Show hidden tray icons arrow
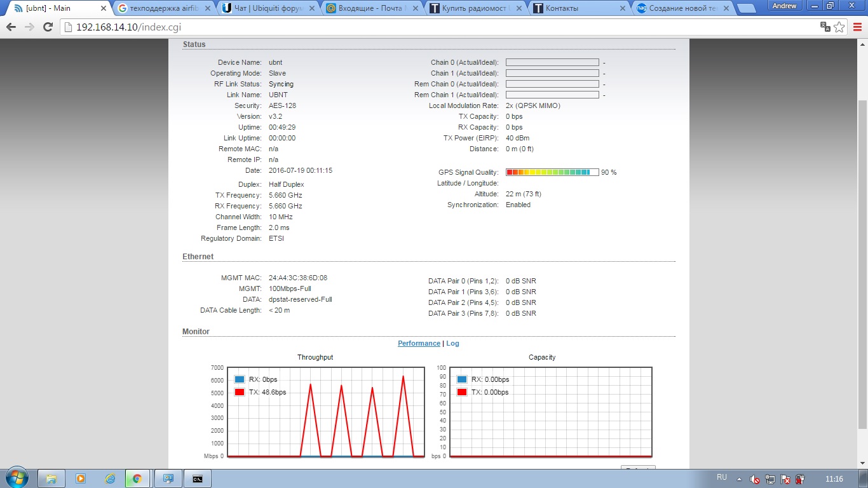The height and width of the screenshot is (488, 868). click(x=739, y=478)
